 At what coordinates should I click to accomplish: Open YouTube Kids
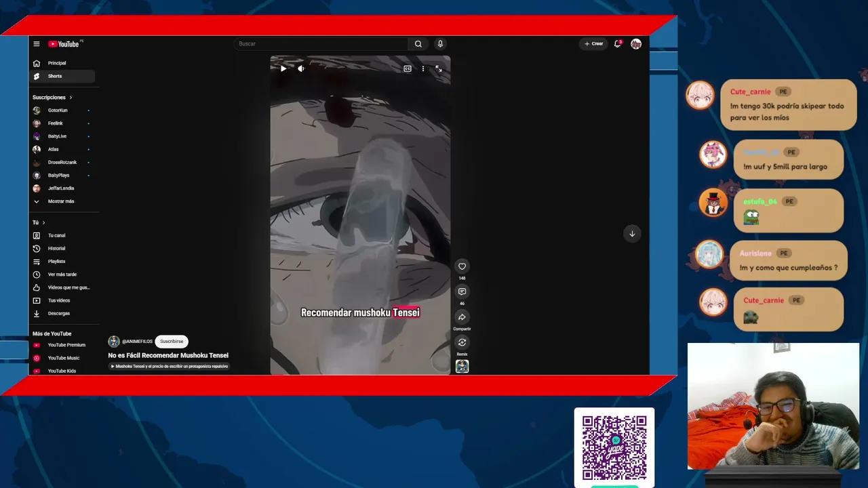(x=62, y=371)
